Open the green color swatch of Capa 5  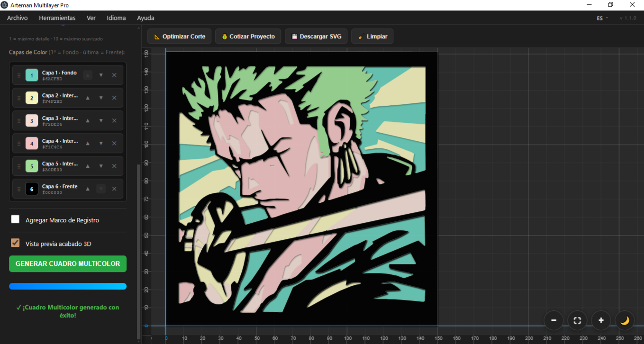pyautogui.click(x=32, y=166)
